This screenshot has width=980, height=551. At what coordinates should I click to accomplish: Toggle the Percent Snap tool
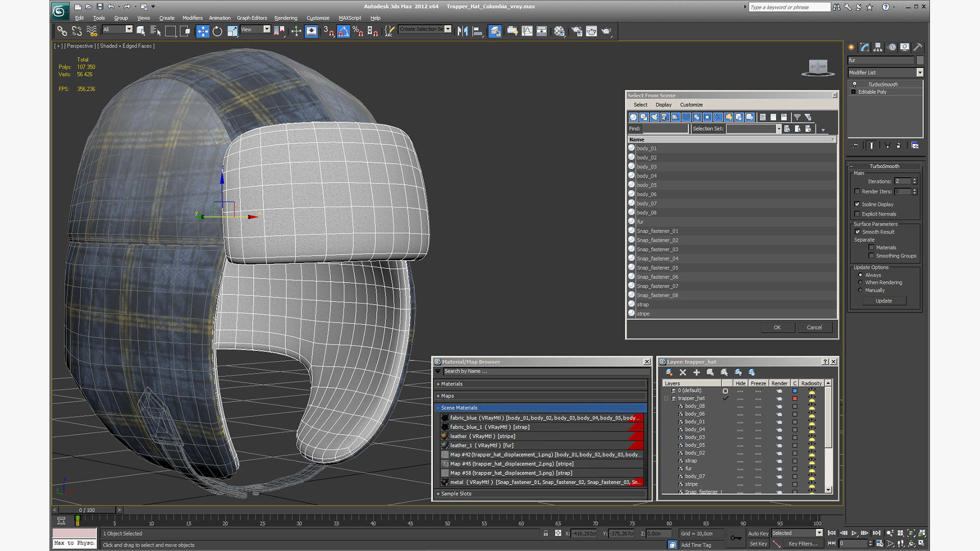point(358,31)
